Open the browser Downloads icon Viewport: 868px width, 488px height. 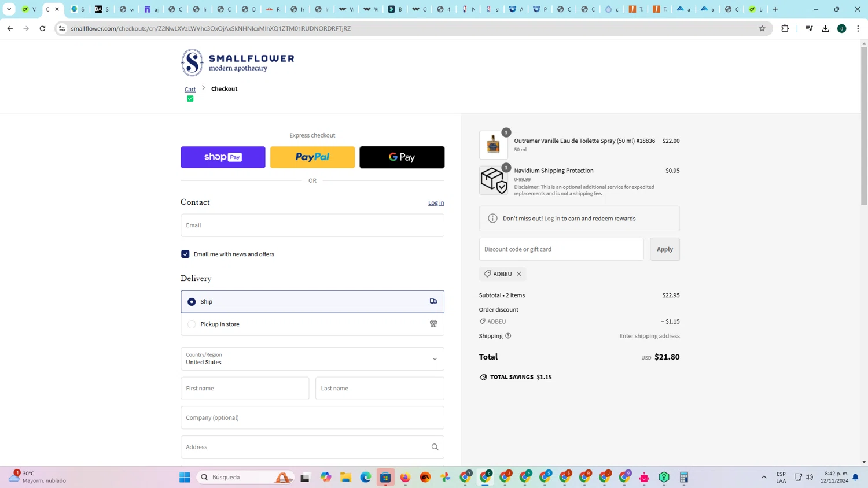coord(825,28)
